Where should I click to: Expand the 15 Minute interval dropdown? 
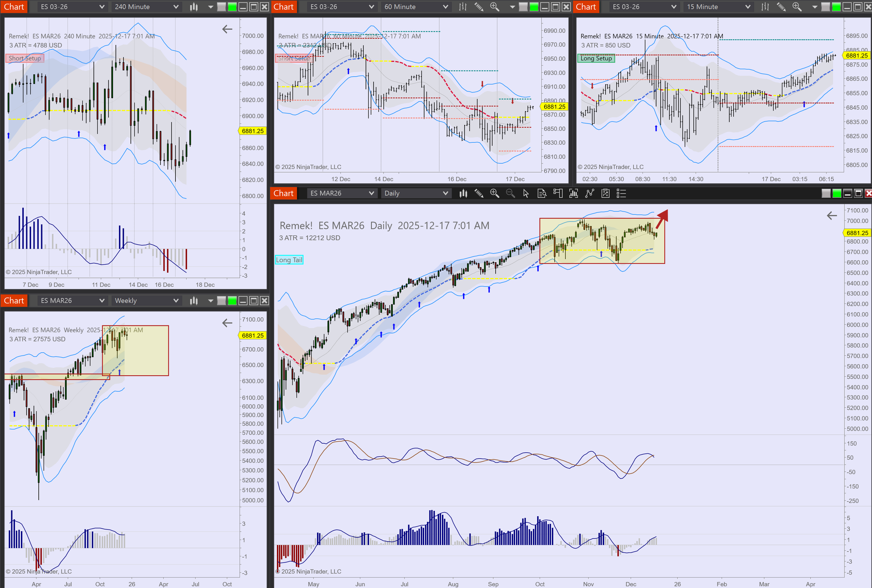point(718,7)
